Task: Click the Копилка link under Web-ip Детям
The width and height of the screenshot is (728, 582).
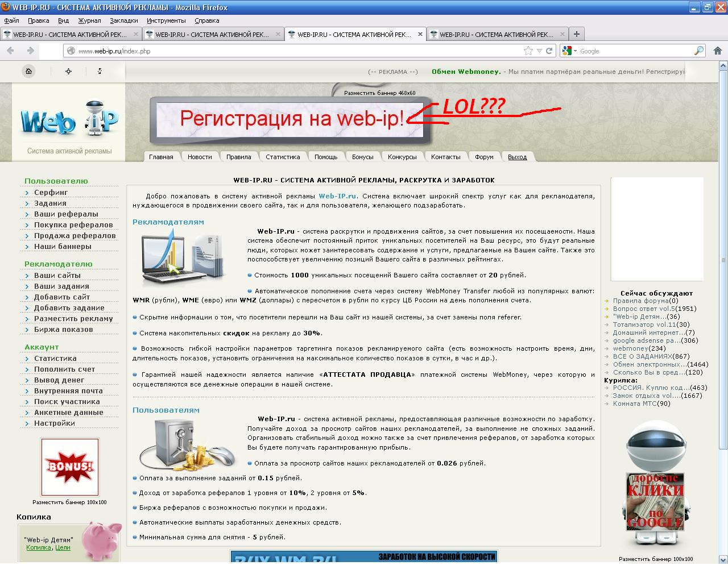Action: [39, 547]
